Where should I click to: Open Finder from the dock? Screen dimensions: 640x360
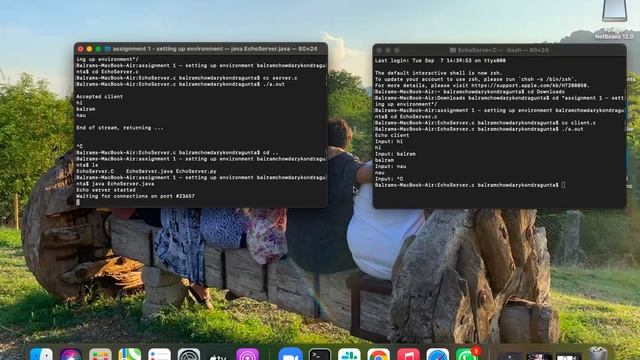[x=41, y=355]
